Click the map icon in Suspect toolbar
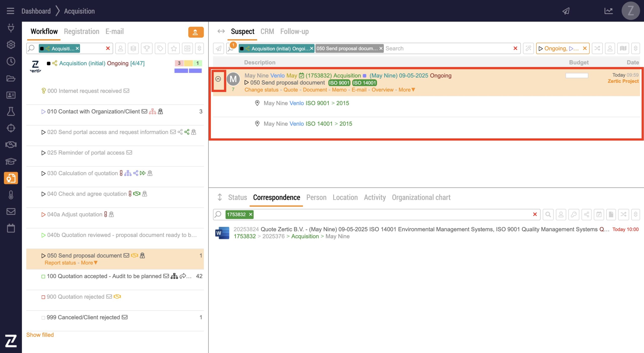644x353 pixels. pyautogui.click(x=623, y=48)
